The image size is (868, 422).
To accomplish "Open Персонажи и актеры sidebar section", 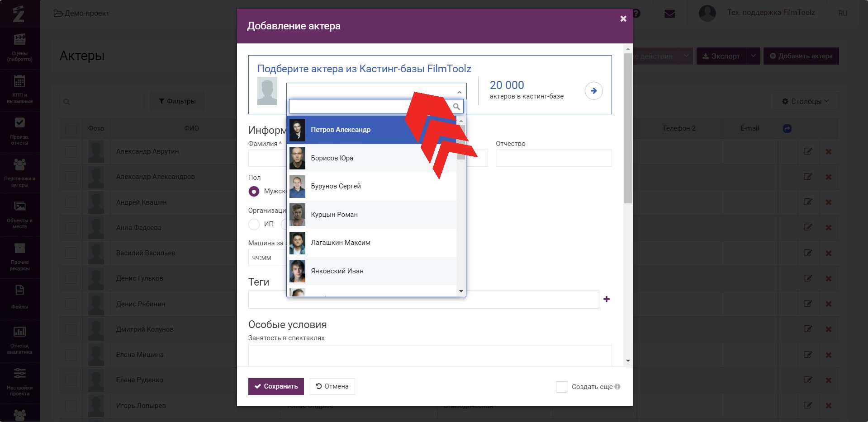I will [19, 173].
